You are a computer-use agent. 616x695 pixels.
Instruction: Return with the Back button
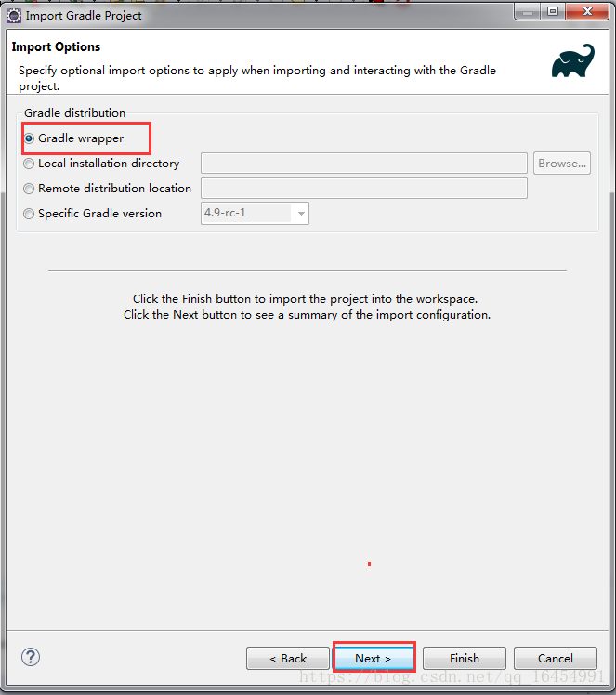pos(288,658)
